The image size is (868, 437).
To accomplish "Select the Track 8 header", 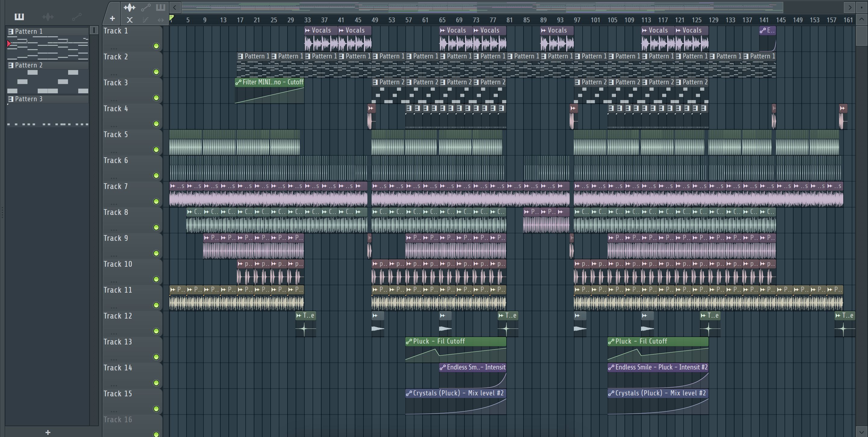I will [x=132, y=220].
